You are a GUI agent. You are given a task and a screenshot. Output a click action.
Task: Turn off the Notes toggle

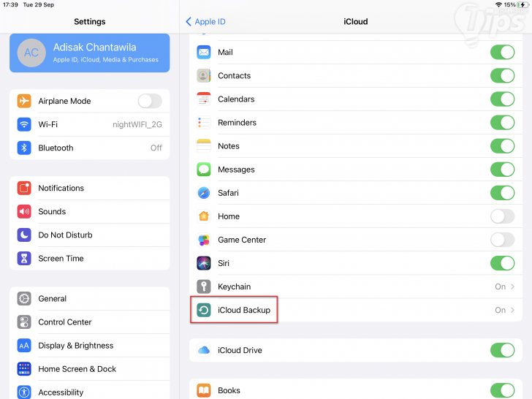tap(502, 146)
